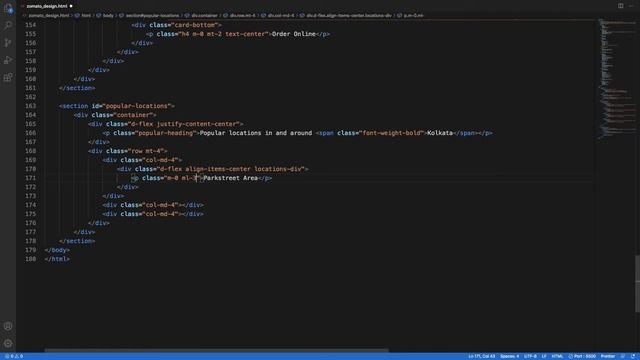
Task: Open the Explorer view in activity bar
Action: point(8,9)
